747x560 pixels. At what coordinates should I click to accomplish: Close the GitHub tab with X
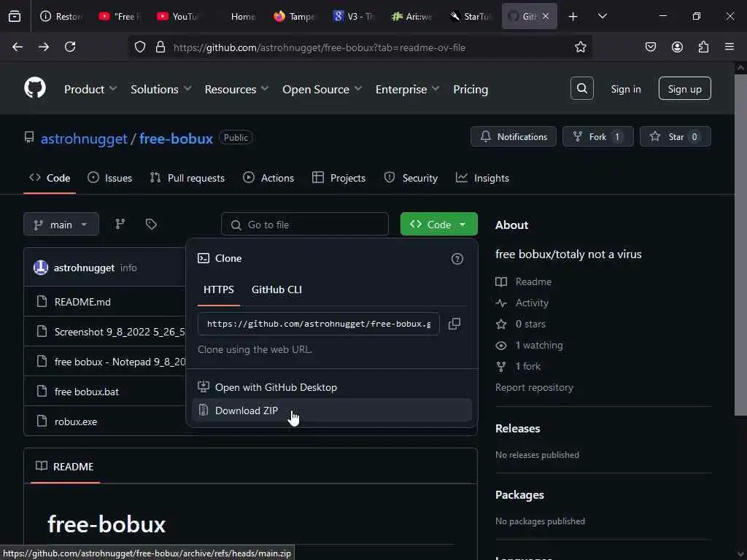[x=546, y=17]
